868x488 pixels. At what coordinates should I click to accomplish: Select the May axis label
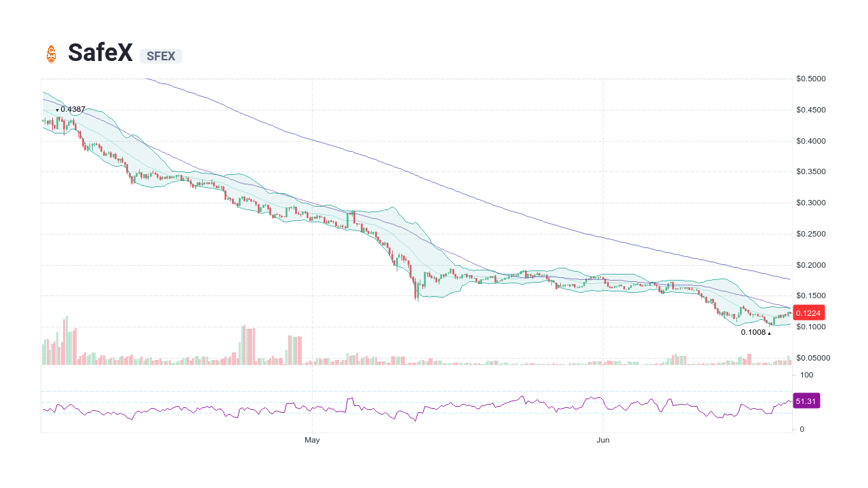tap(312, 440)
